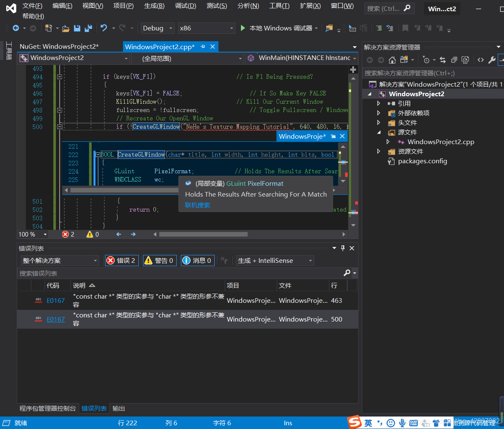504x429 pixels.
Task: Toggle the fold box at line 222 in peek
Action: [98, 155]
